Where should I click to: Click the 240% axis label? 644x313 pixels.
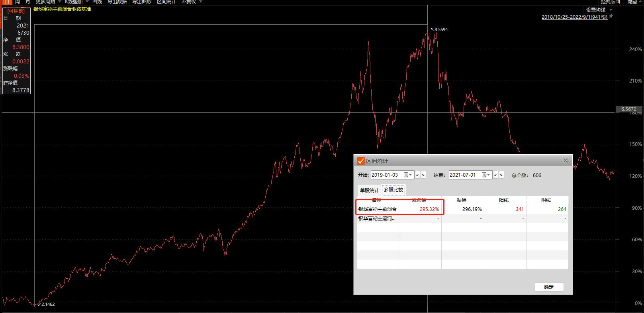(636, 49)
